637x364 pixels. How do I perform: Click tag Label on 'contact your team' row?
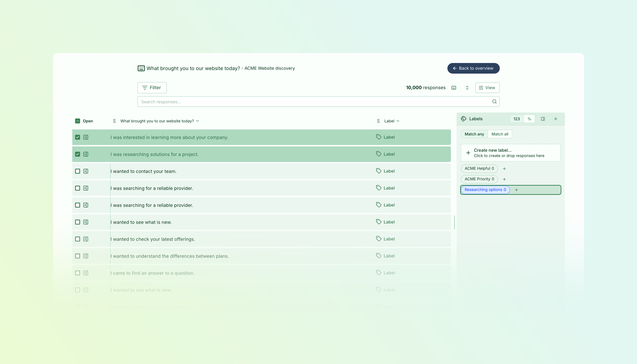(x=385, y=171)
